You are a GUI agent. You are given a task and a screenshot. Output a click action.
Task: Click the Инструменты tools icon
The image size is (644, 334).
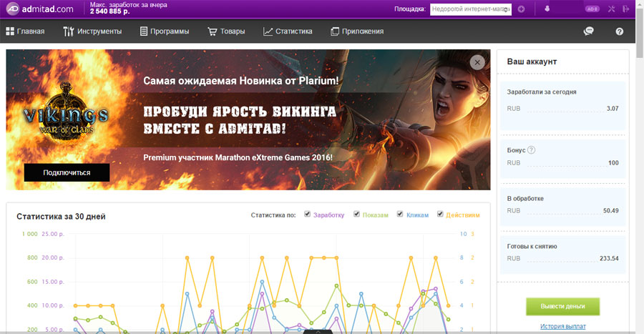[69, 31]
